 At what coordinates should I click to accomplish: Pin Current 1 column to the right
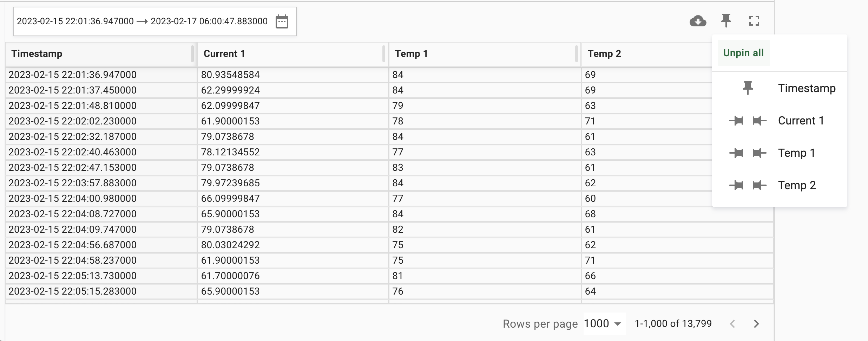(759, 121)
